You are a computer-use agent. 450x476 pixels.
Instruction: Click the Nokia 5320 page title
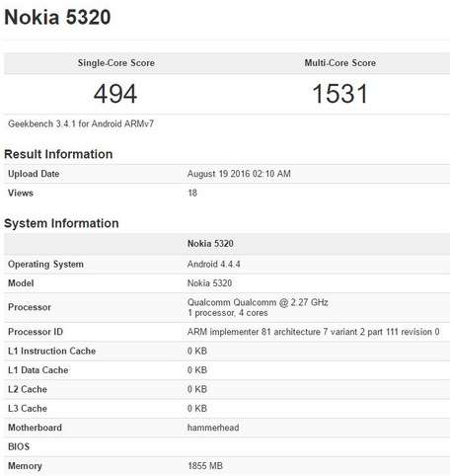57,17
